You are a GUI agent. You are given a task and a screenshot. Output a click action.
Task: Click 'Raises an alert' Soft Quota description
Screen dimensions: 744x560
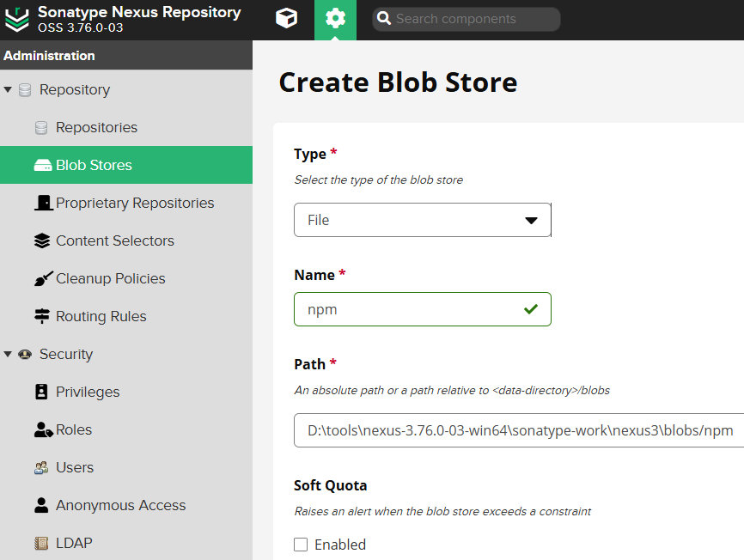coord(442,511)
